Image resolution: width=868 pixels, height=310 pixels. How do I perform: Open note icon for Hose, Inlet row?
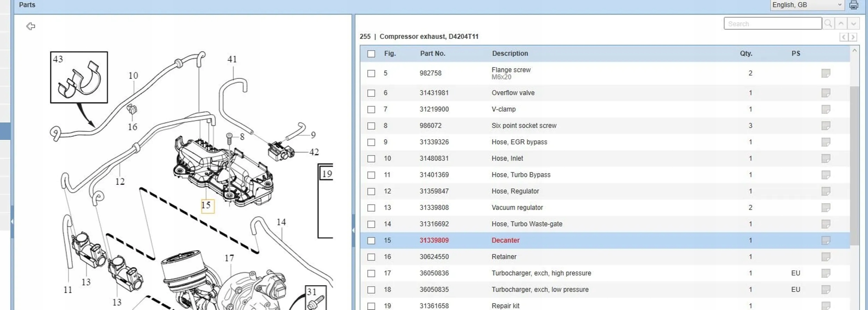[x=826, y=158]
